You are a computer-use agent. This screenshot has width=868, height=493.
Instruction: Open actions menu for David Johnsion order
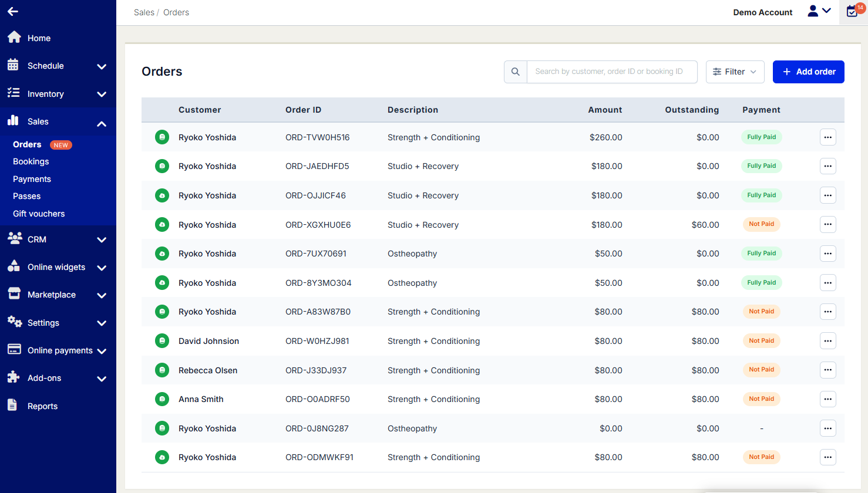click(828, 341)
